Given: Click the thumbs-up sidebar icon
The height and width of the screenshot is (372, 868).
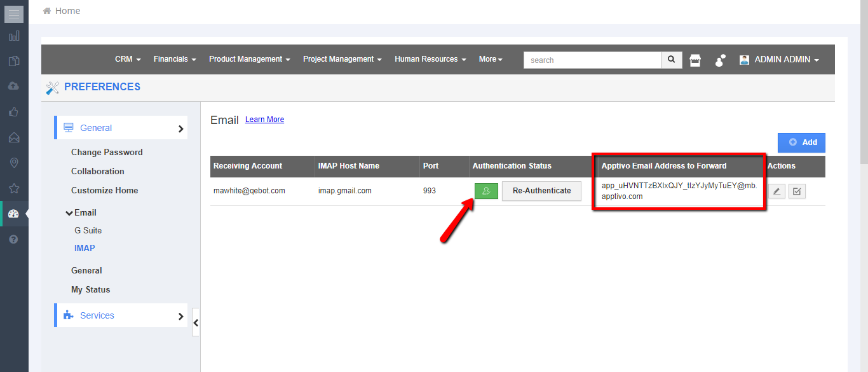Looking at the screenshot, I should [x=14, y=112].
